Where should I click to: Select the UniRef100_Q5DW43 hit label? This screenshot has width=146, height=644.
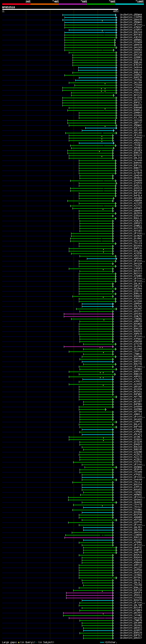coord(131,22)
